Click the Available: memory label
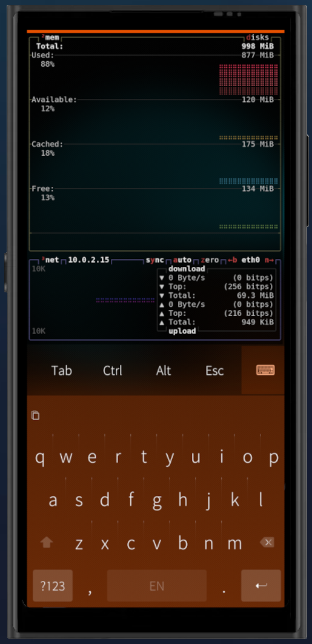The image size is (312, 644). click(x=54, y=100)
